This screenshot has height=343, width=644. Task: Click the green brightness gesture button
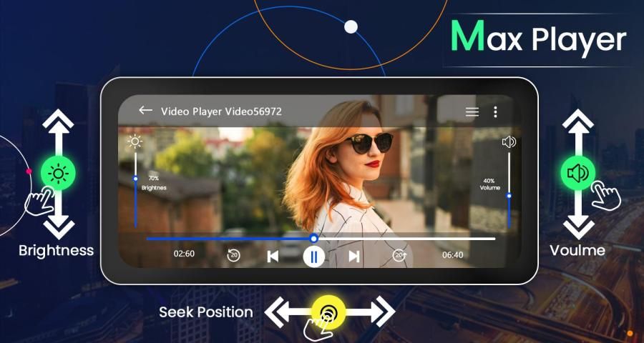click(56, 173)
